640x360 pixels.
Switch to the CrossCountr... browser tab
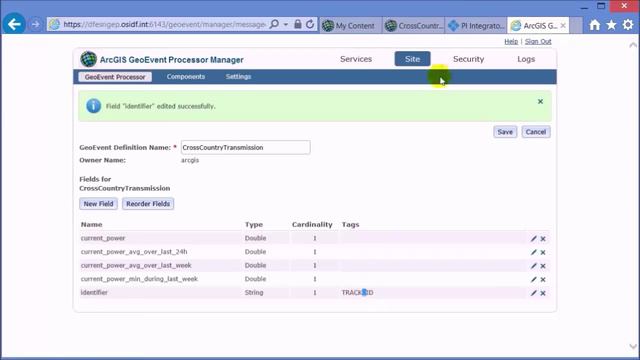pyautogui.click(x=414, y=25)
